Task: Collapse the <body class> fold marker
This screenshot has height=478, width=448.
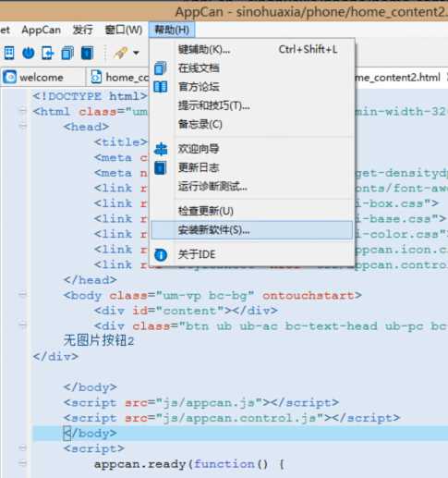Action: tap(22, 295)
